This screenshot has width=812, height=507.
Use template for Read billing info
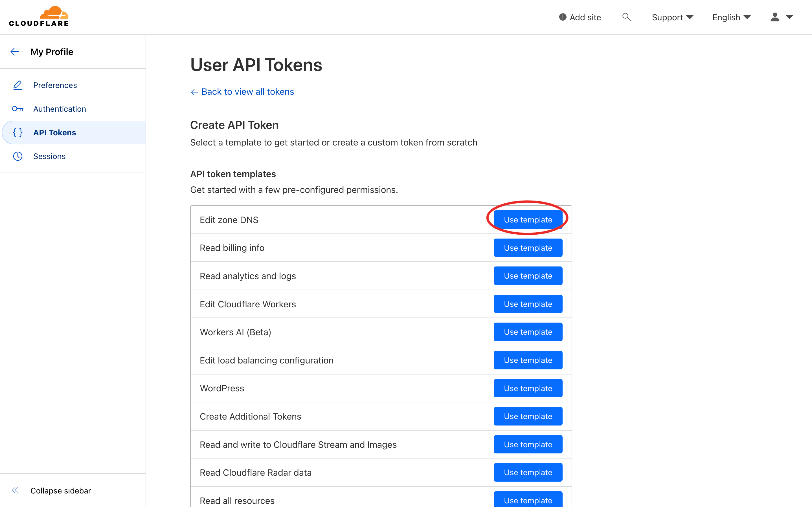tap(528, 248)
